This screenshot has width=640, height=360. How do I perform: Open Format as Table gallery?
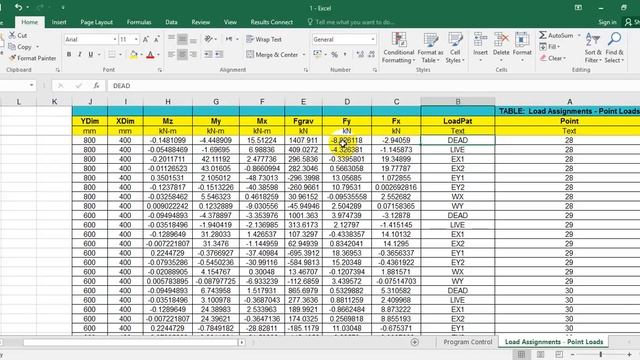point(430,48)
